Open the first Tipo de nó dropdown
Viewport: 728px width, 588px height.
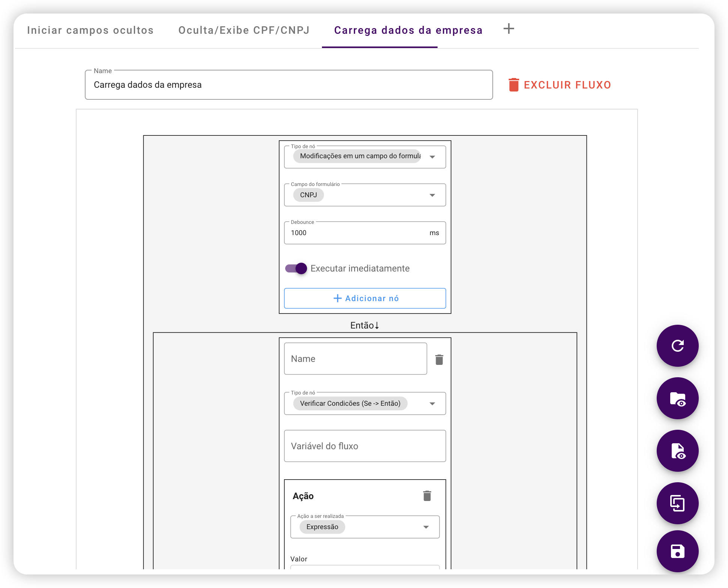coord(365,157)
